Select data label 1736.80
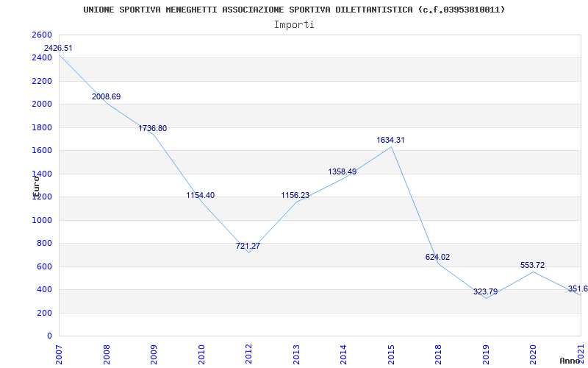 tap(153, 128)
